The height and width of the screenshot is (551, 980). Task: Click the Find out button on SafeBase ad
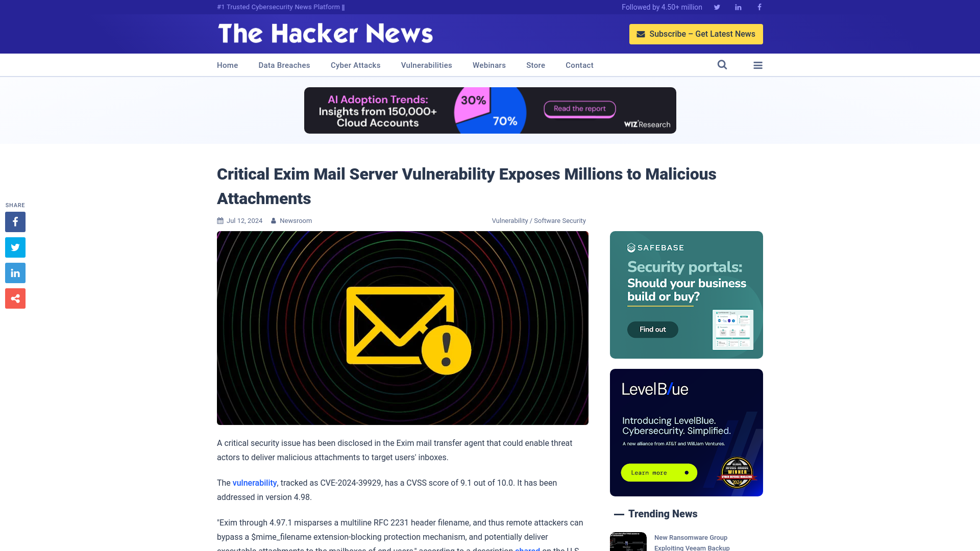click(x=652, y=330)
